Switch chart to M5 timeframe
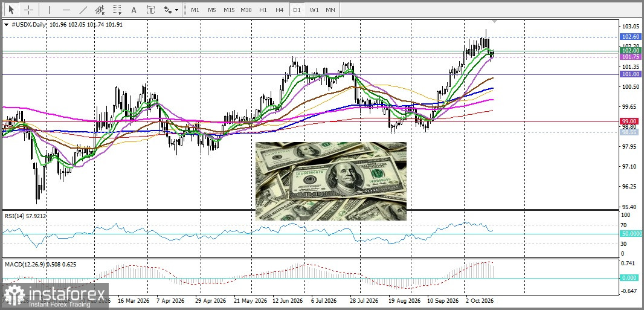 [211, 10]
